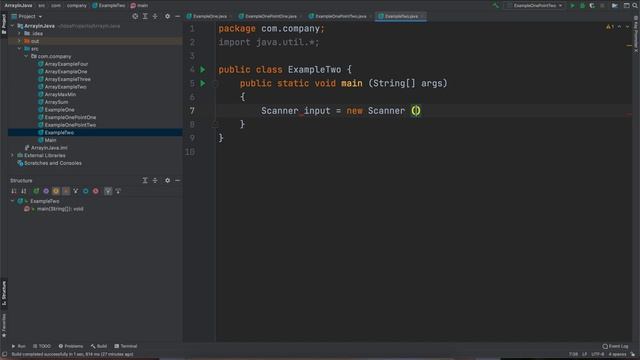Expand the out folder
The height and width of the screenshot is (360, 640).
pyautogui.click(x=19, y=41)
